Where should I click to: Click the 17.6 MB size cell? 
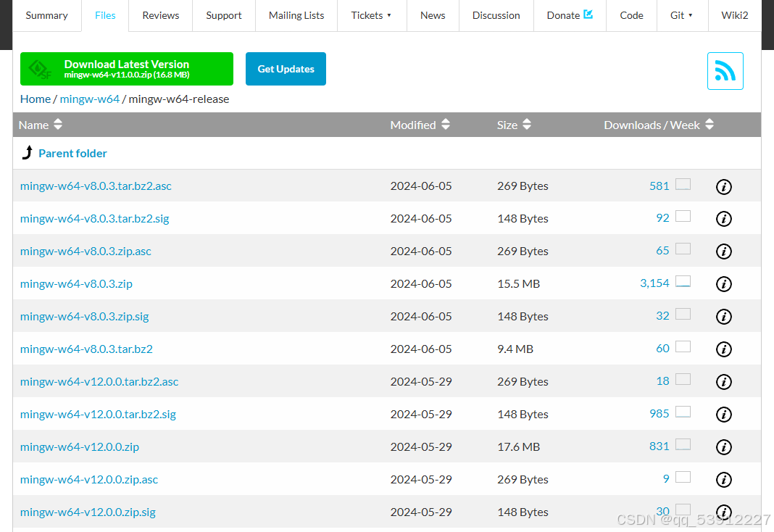point(519,446)
